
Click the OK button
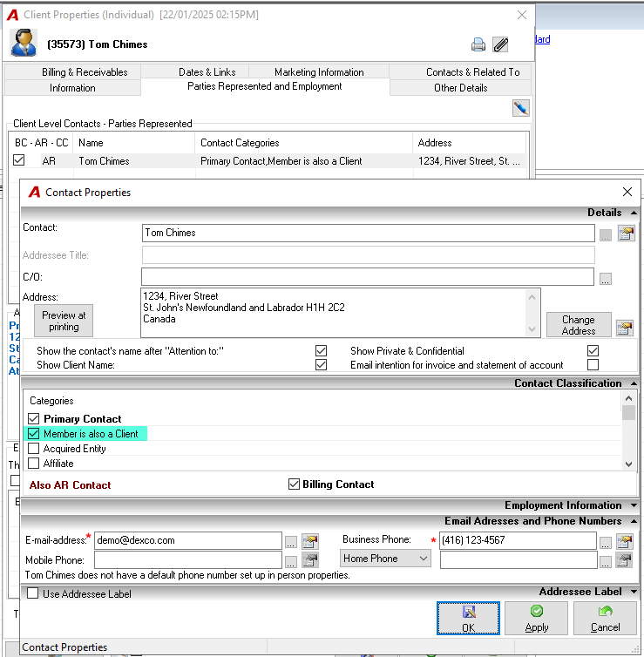[468, 618]
